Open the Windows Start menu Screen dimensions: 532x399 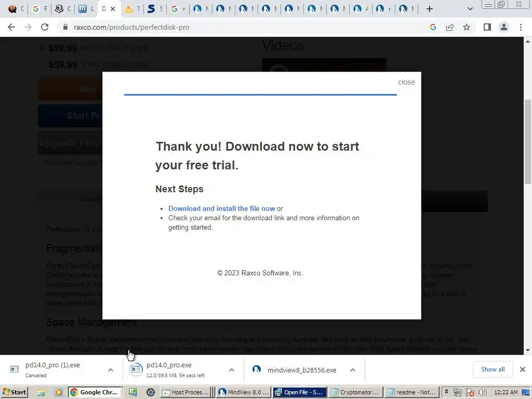point(14,392)
